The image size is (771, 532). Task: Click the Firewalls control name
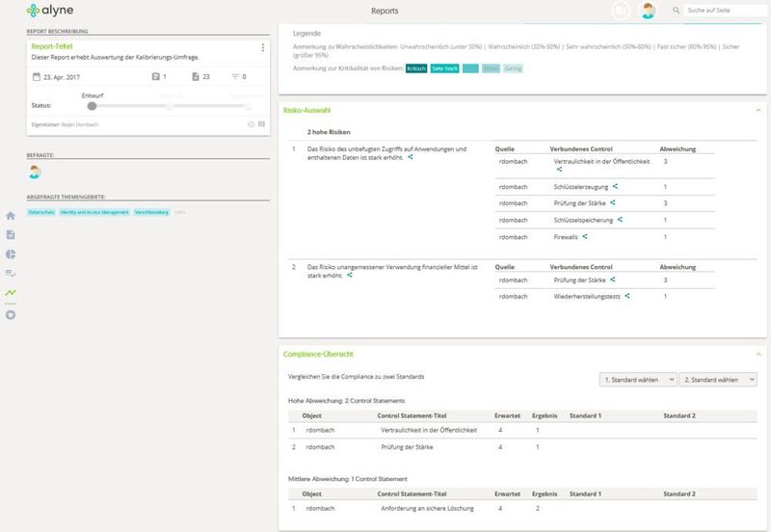coord(566,237)
